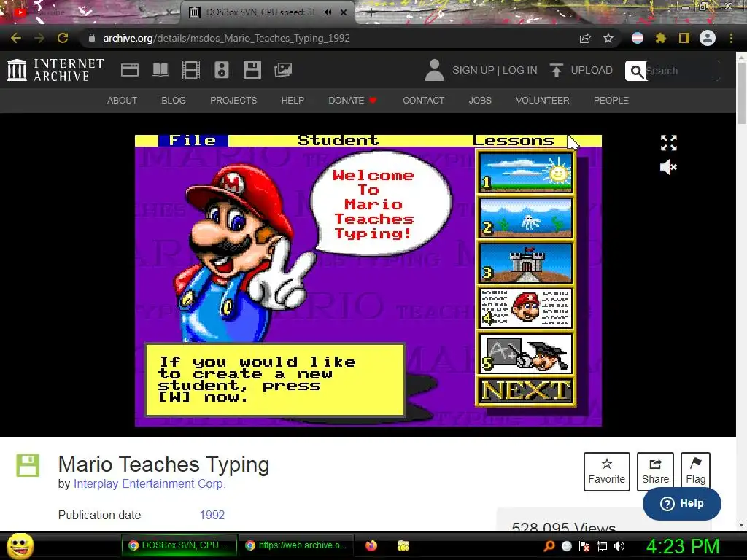The width and height of the screenshot is (747, 560).
Task: Click the search magnifier icon
Action: coord(636,71)
